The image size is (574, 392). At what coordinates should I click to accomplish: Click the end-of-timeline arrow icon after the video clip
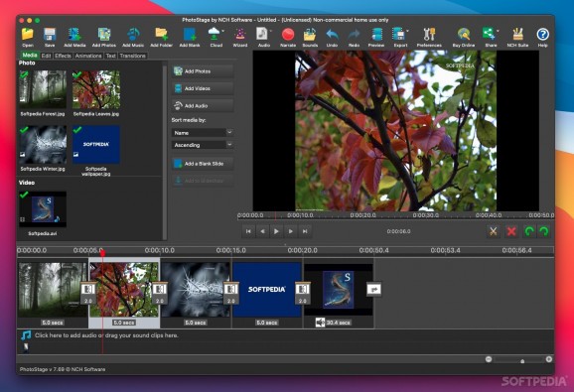[373, 290]
